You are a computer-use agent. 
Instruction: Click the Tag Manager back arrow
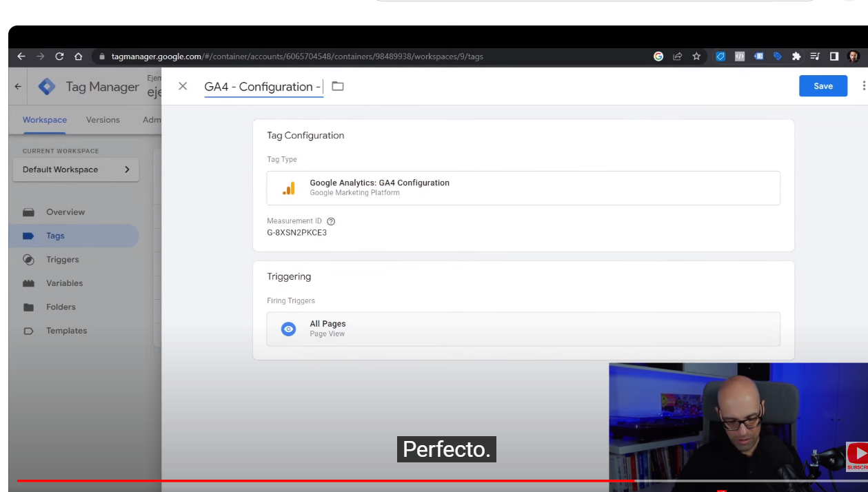(x=18, y=87)
